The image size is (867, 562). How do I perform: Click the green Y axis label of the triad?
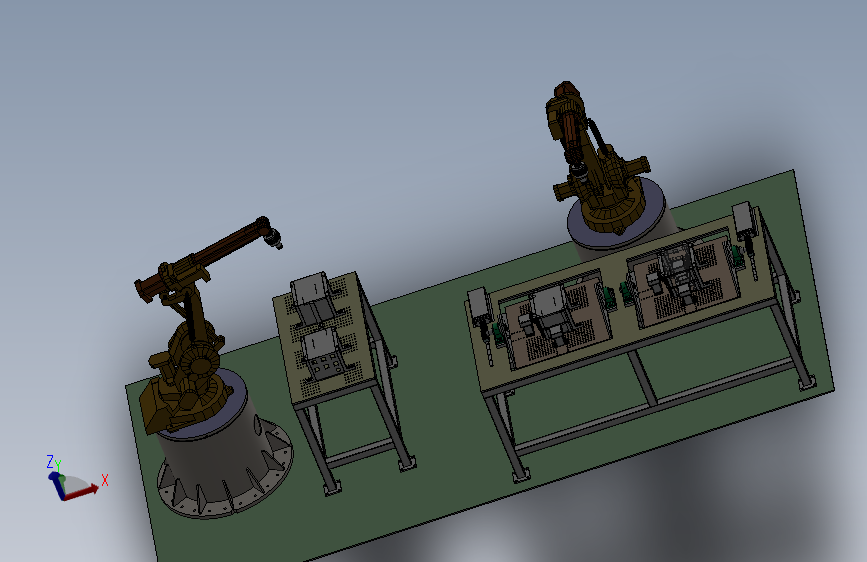[58, 465]
